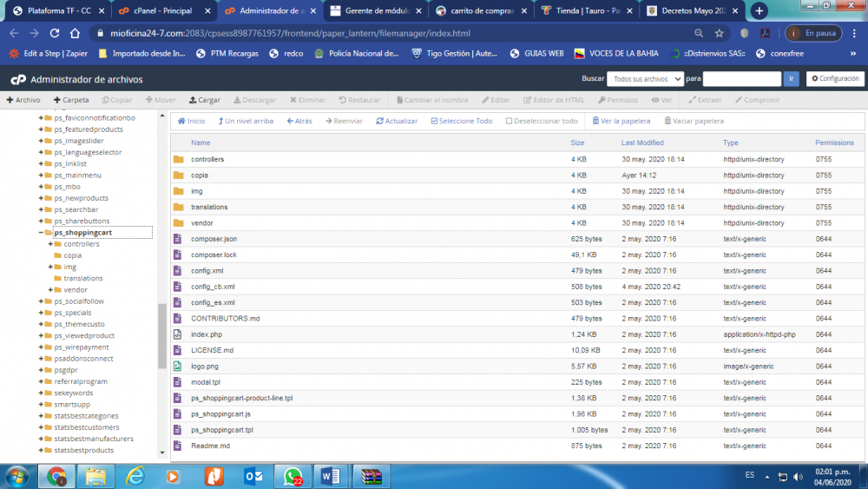
Task: Expand the statsbestcustomers tree node
Action: pos(41,427)
